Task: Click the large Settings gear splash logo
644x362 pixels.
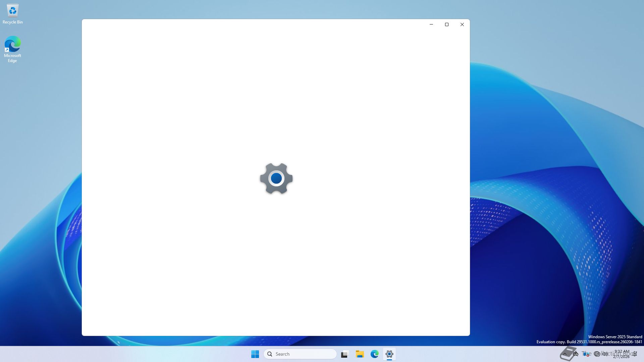Action: click(276, 178)
